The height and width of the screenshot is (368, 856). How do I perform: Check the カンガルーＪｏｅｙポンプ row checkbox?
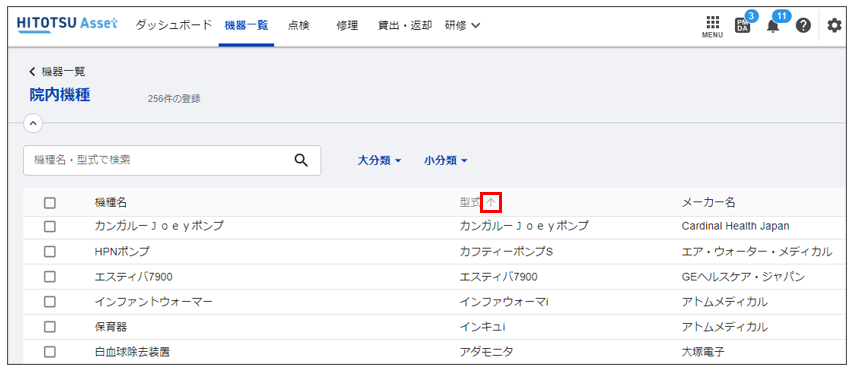pos(50,226)
